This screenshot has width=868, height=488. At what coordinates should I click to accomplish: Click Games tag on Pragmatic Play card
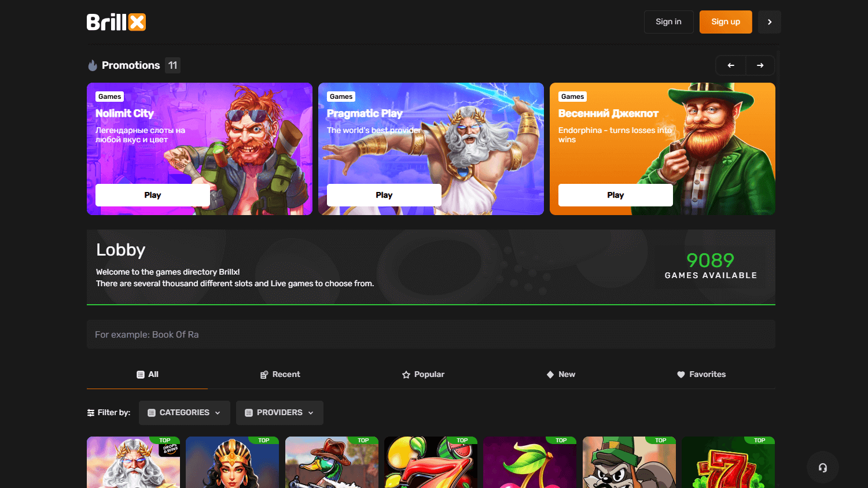coord(341,97)
